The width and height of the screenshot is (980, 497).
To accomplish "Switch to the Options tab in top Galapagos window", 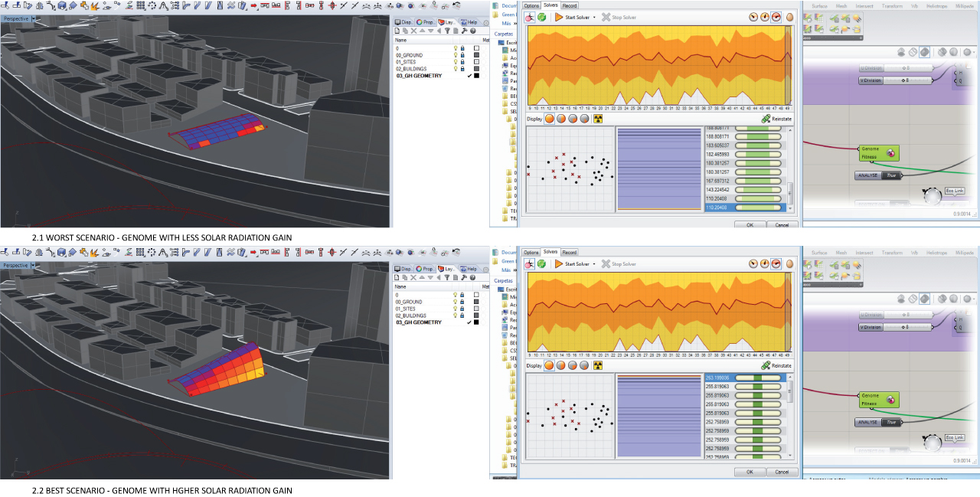I will pyautogui.click(x=531, y=5).
